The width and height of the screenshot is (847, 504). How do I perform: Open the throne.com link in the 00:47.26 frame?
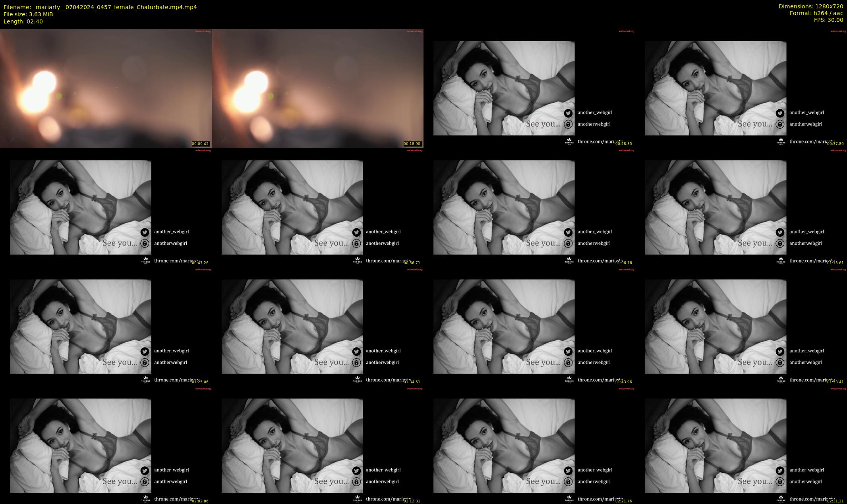(x=176, y=261)
